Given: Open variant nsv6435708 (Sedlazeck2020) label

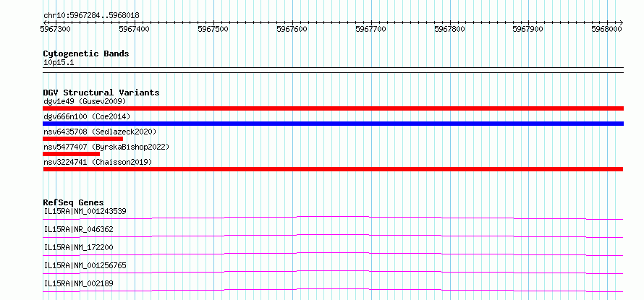Looking at the screenshot, I should [x=100, y=132].
